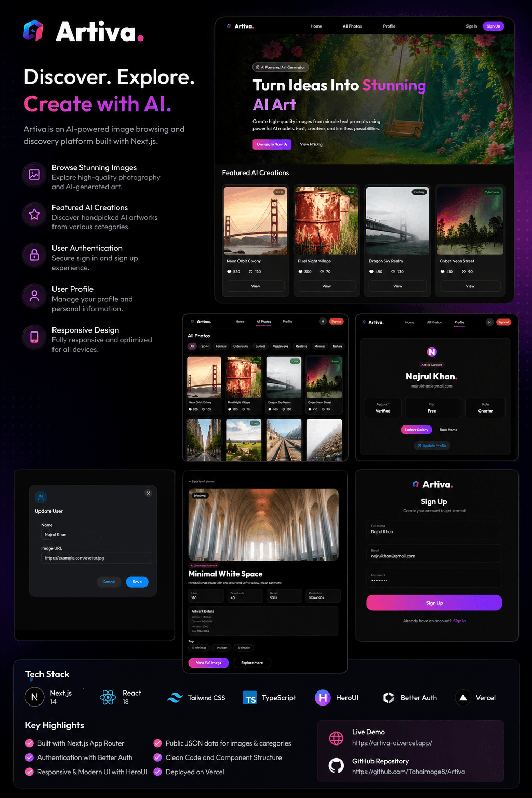The height and width of the screenshot is (798, 532).
Task: Select the Fantasy filter chip in All Photos
Action: (x=221, y=346)
